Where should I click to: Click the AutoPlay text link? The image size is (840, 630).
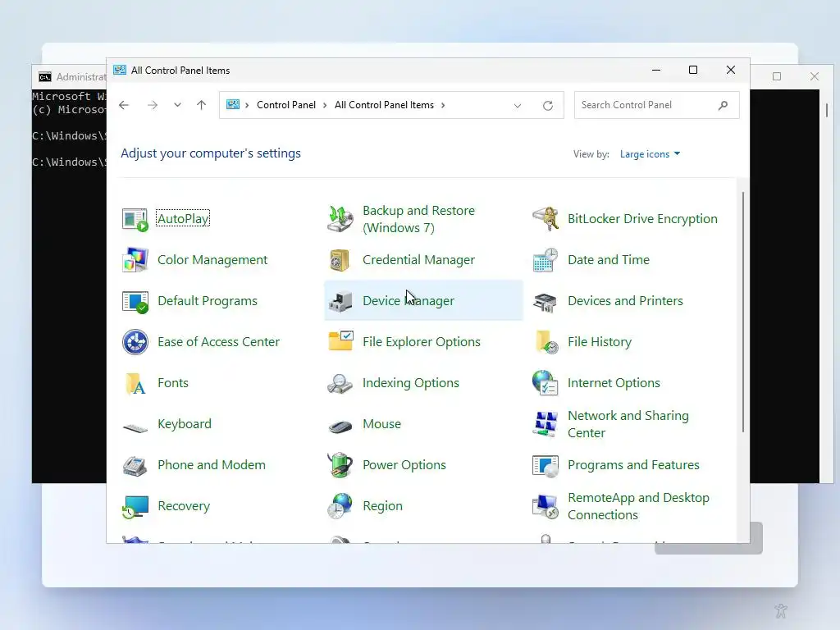click(x=183, y=218)
